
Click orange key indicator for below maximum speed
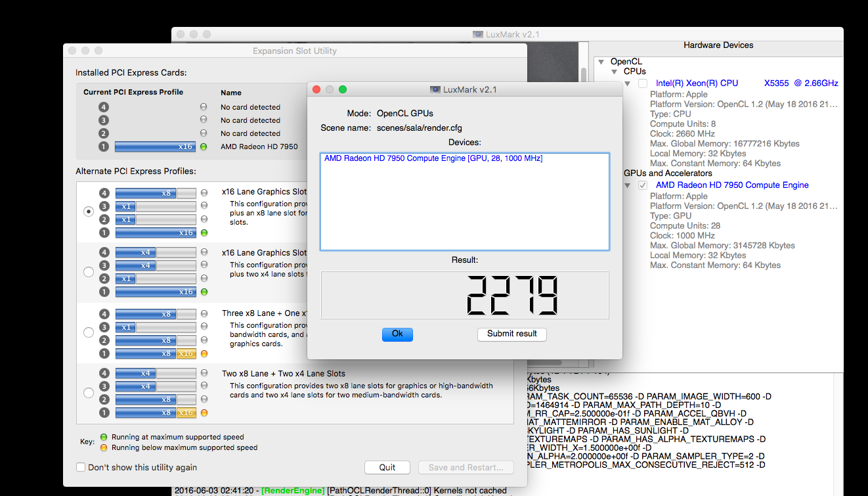click(104, 447)
